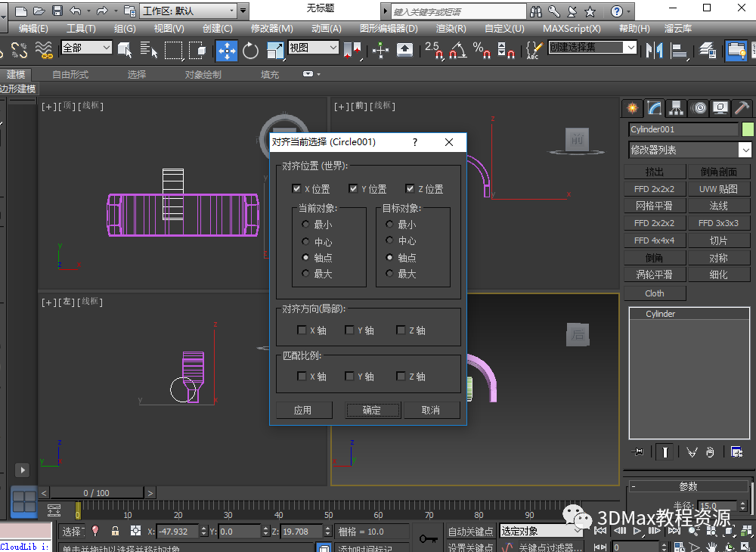The image size is (756, 552).
Task: Click the Rotate tool icon
Action: 251,50
